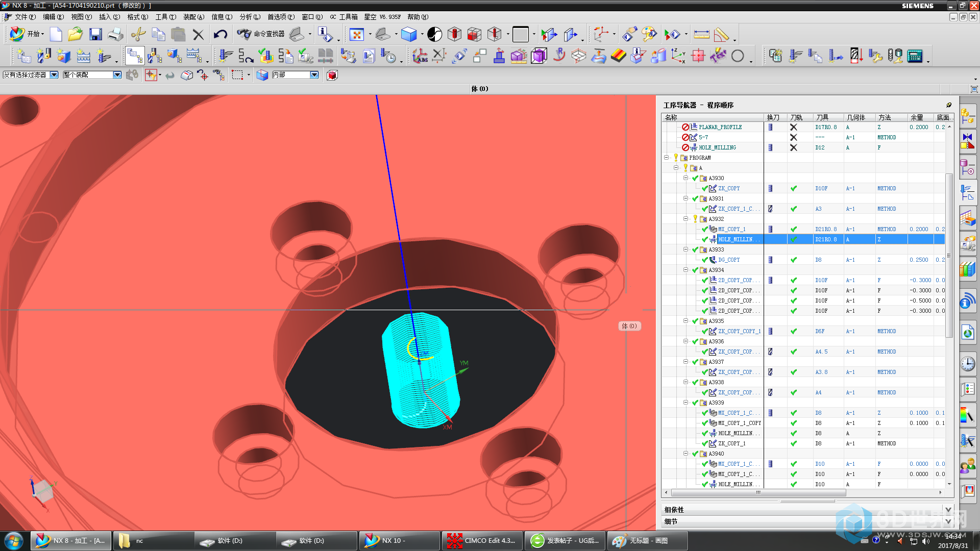Switch to Machine Tool View icon
The width and height of the screenshot is (980, 551).
154,56
